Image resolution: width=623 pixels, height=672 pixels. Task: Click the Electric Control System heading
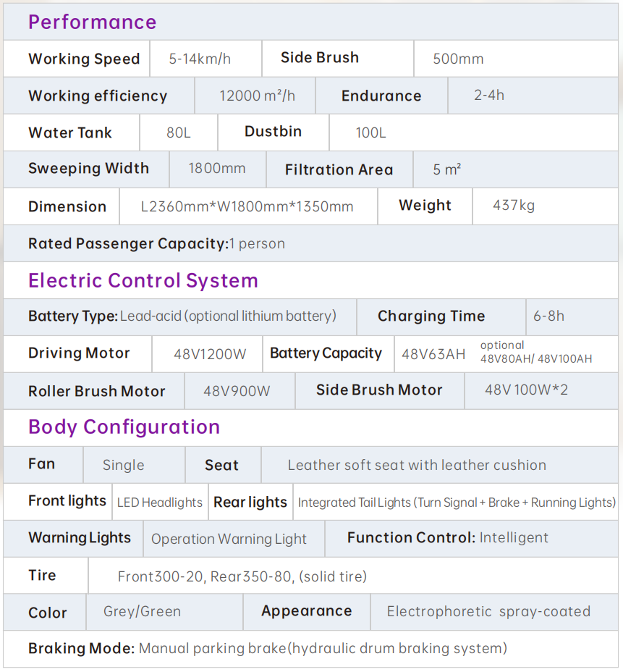coord(143,281)
